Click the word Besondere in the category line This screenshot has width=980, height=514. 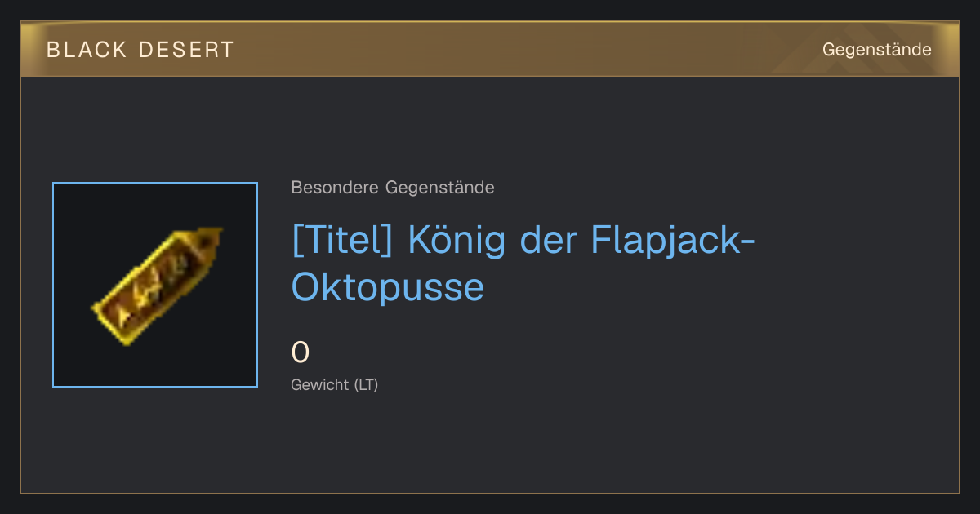334,188
